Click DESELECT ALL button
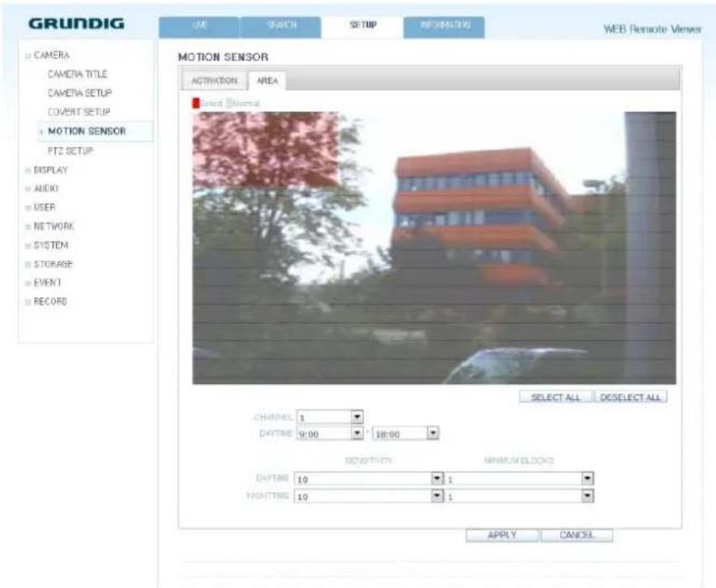The width and height of the screenshot is (716, 588). (x=631, y=397)
